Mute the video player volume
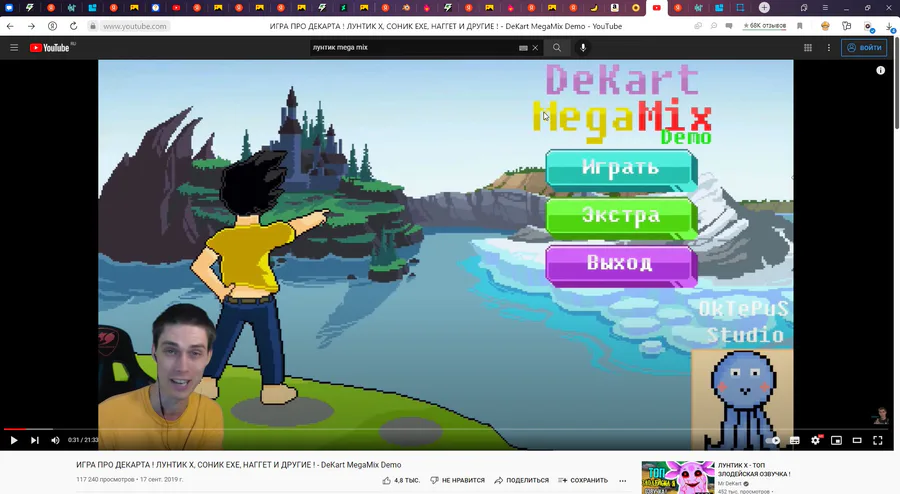Viewport: 900px width, 494px height. pyautogui.click(x=55, y=440)
